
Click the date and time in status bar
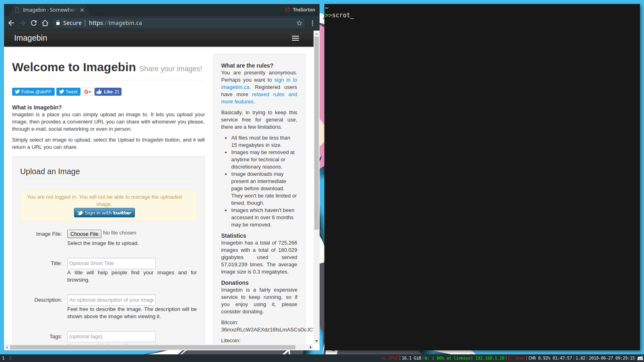pyautogui.click(x=612, y=358)
